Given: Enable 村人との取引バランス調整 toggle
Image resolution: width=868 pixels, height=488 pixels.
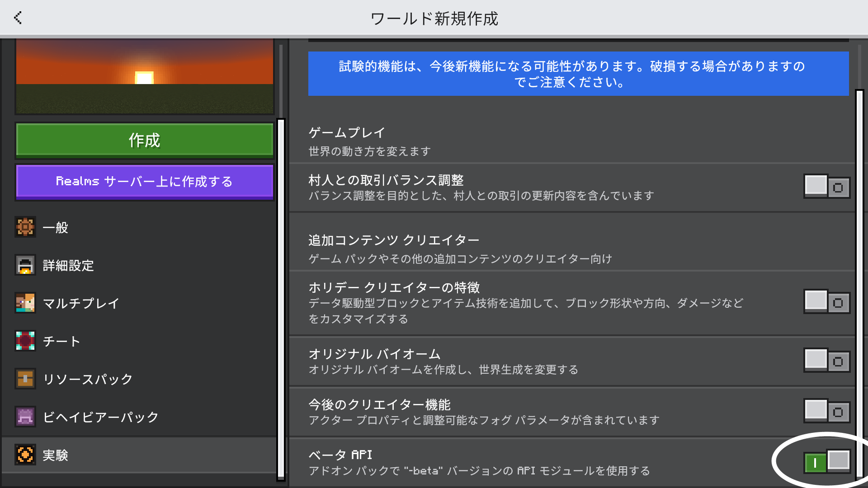Looking at the screenshot, I should (826, 186).
